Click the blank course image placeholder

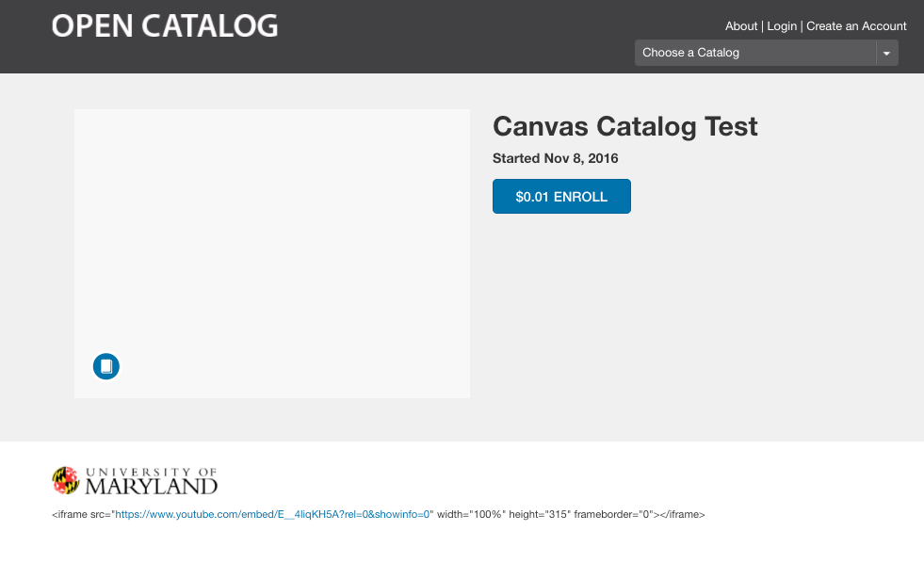coord(271,235)
